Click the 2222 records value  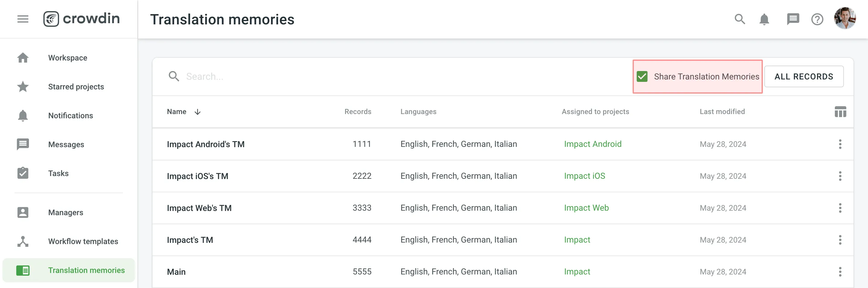(362, 176)
